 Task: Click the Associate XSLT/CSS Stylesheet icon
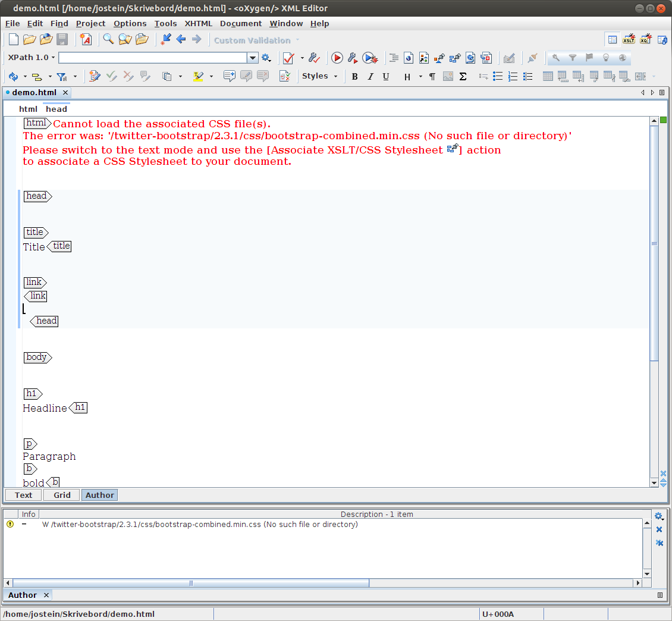point(455,58)
